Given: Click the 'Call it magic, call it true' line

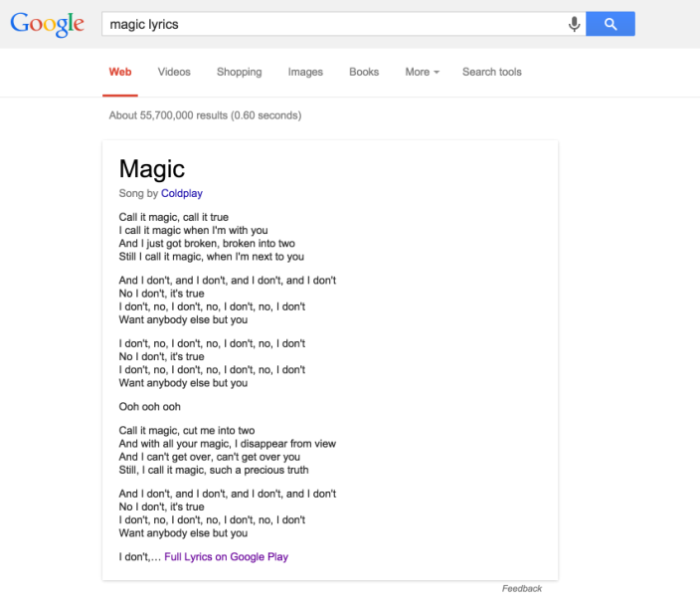Looking at the screenshot, I should [174, 217].
